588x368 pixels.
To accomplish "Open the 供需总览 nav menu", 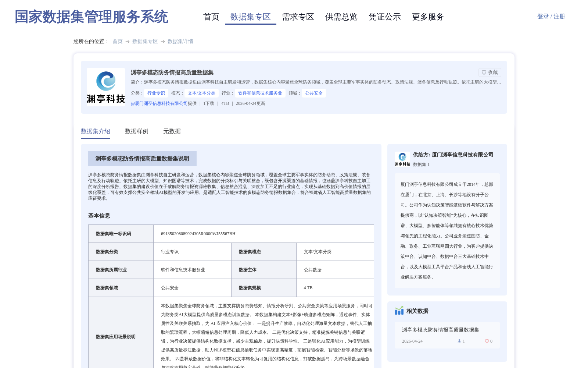I will (341, 17).
